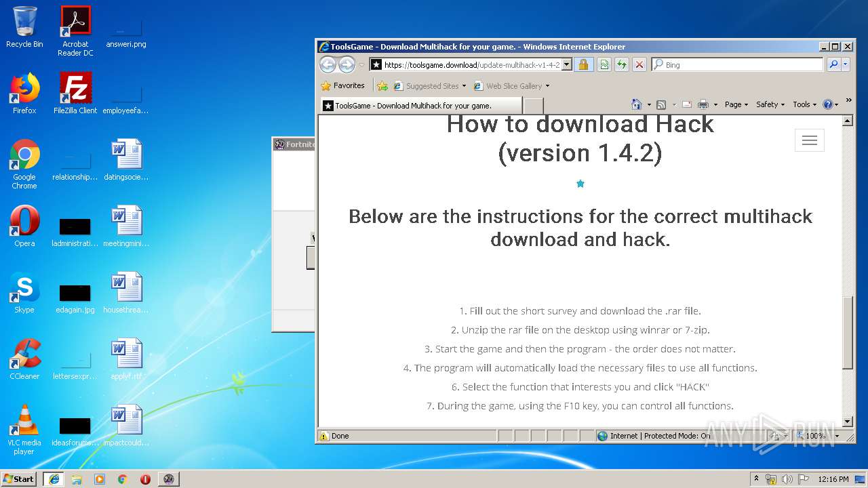The height and width of the screenshot is (488, 868).
Task: Select the Firefox desktop shortcut
Action: coord(24,93)
